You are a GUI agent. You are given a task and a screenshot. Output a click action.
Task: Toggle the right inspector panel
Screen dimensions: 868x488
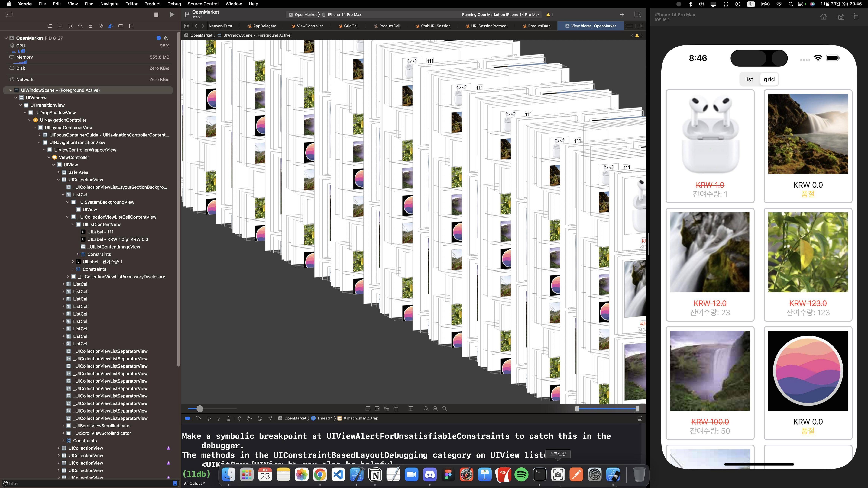(x=637, y=14)
